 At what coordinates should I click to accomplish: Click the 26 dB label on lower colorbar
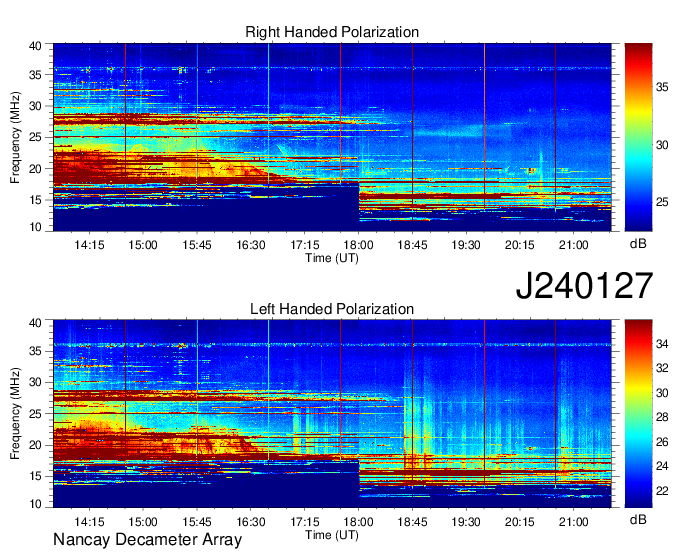pos(662,442)
